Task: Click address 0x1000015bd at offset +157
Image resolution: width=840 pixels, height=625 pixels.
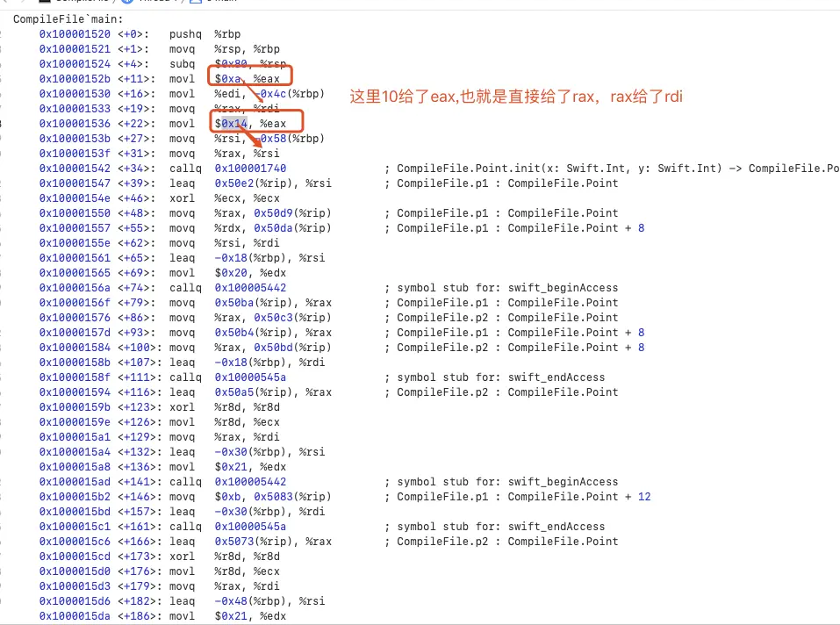Action: pos(75,512)
